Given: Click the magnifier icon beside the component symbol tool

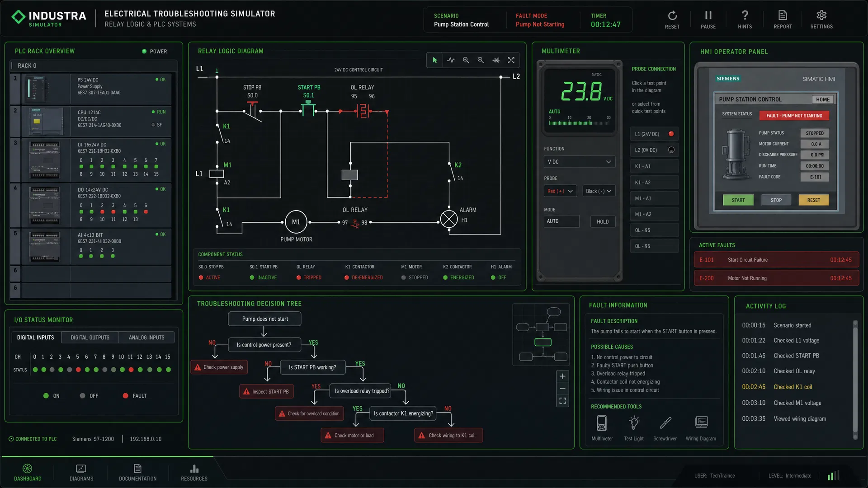Looking at the screenshot, I should (481, 60).
